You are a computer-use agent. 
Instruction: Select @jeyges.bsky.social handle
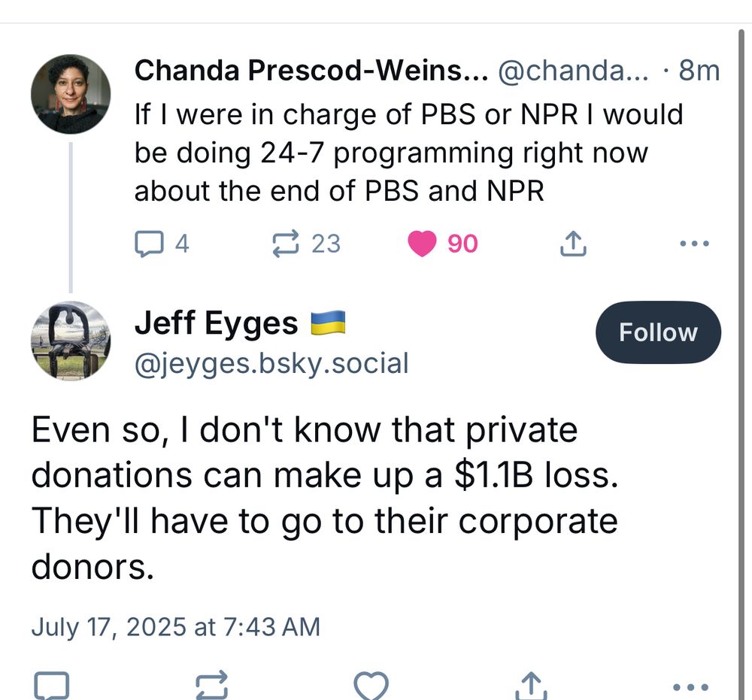pyautogui.click(x=272, y=363)
